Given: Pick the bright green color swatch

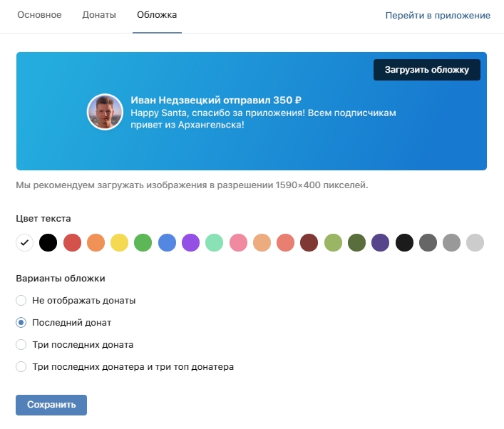Looking at the screenshot, I should click(x=143, y=242).
